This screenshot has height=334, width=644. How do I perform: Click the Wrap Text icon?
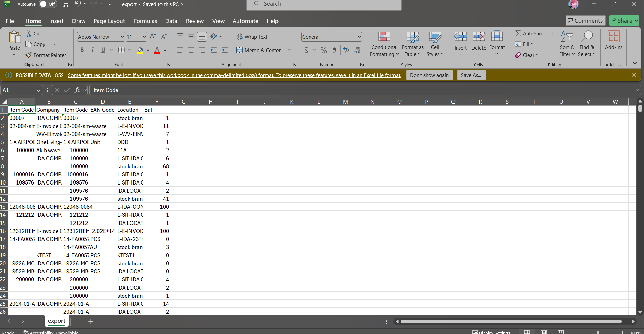coord(240,36)
